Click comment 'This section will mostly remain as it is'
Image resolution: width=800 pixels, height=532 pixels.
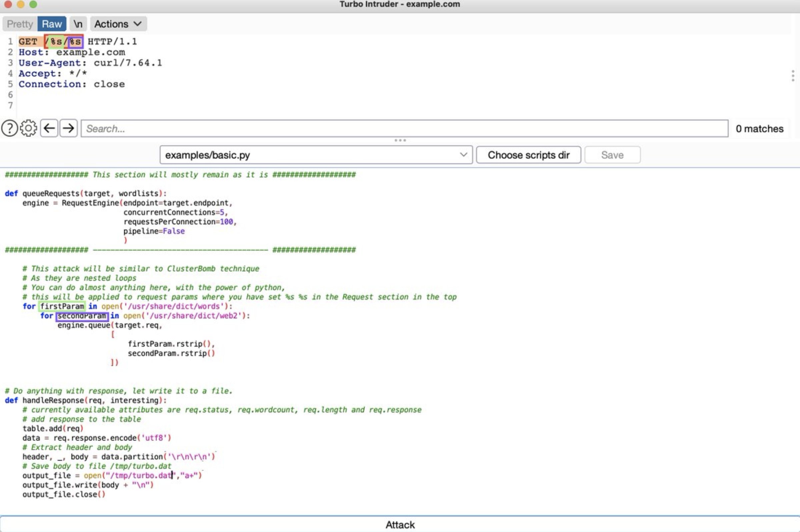180,175
